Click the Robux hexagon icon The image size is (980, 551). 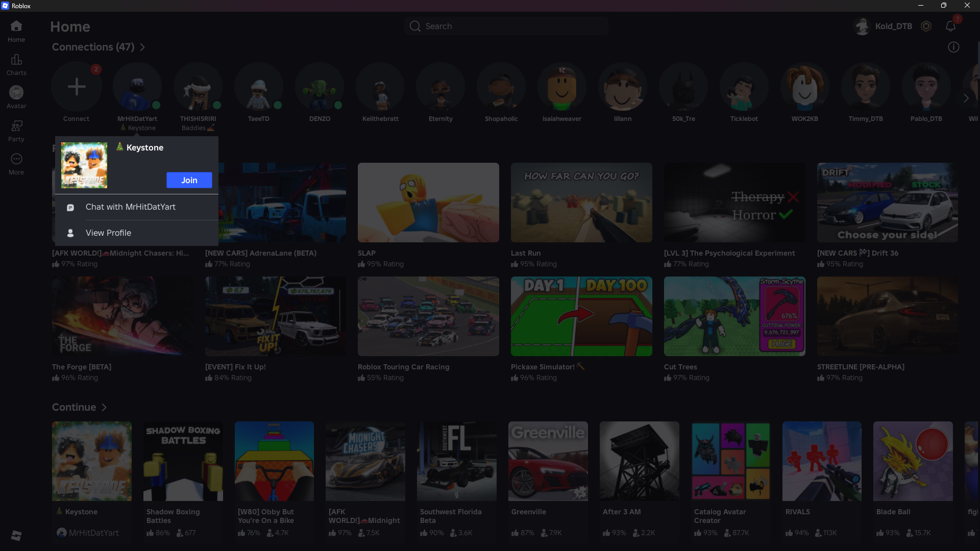[926, 27]
